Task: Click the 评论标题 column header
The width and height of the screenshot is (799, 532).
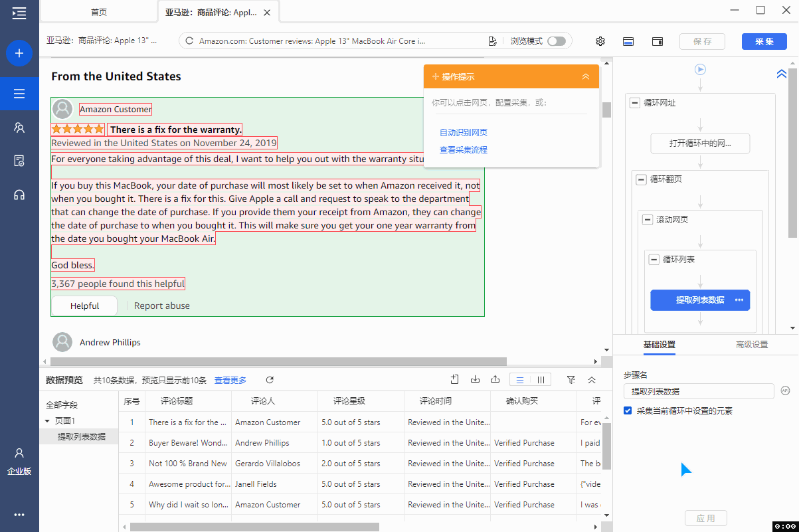Action: pos(177,401)
